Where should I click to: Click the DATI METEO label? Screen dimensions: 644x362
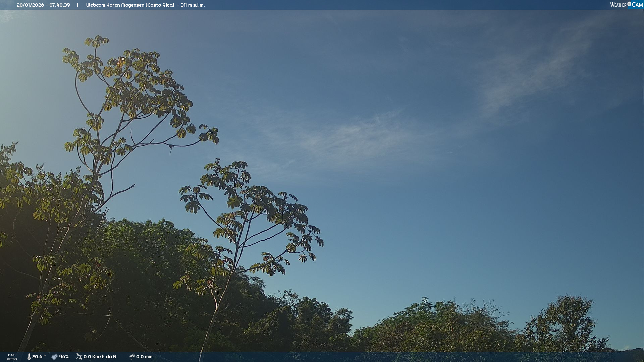[x=12, y=357]
